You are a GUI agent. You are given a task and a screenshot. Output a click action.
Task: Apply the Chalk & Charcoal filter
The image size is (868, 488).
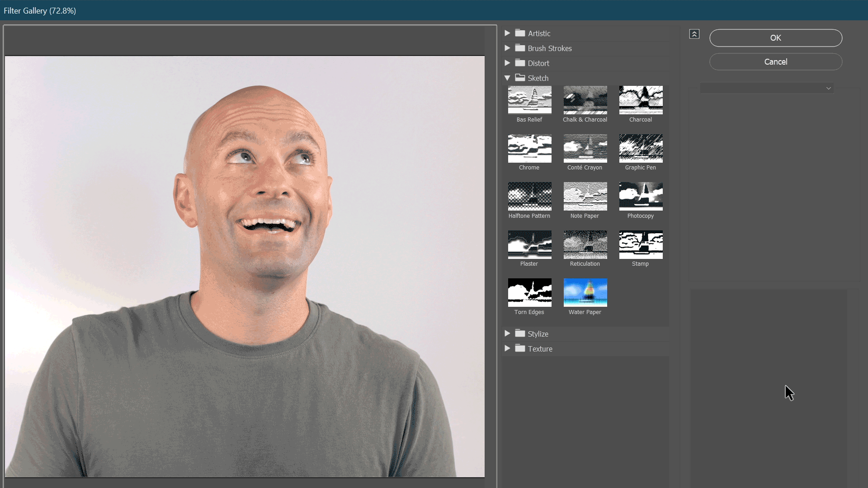pos(585,100)
